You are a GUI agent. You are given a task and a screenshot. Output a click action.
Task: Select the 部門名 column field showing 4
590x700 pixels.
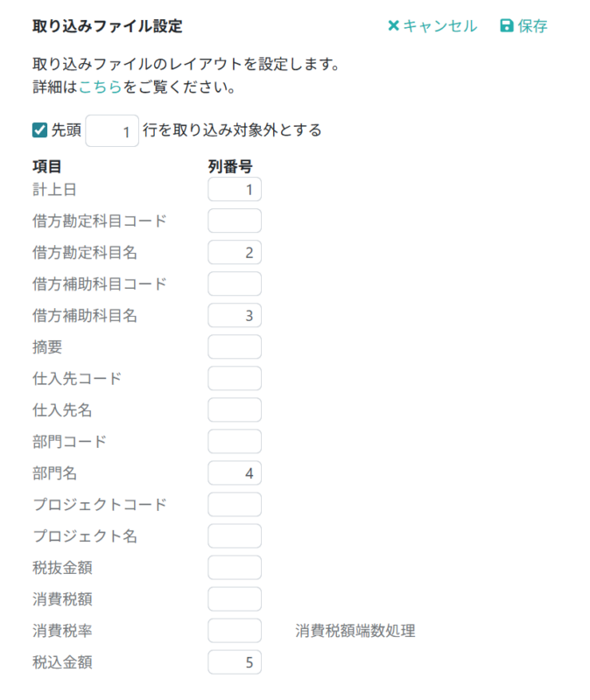pyautogui.click(x=234, y=472)
